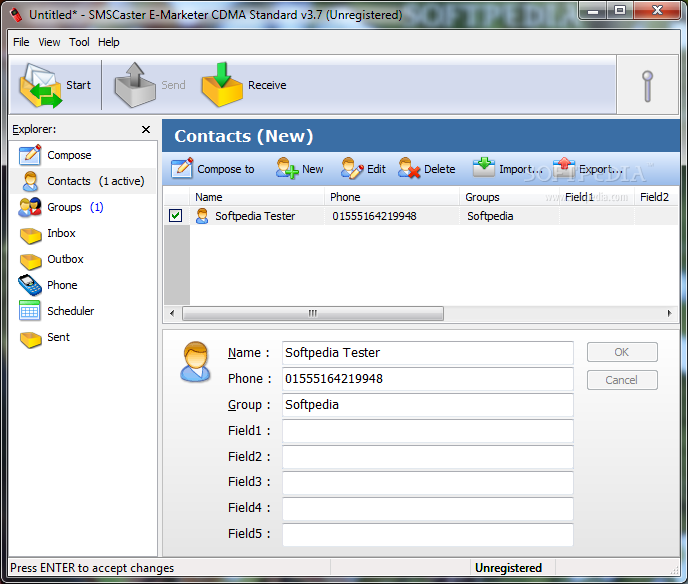Click the Send tray icon
Viewport: 688px width, 584px height.
click(x=135, y=85)
